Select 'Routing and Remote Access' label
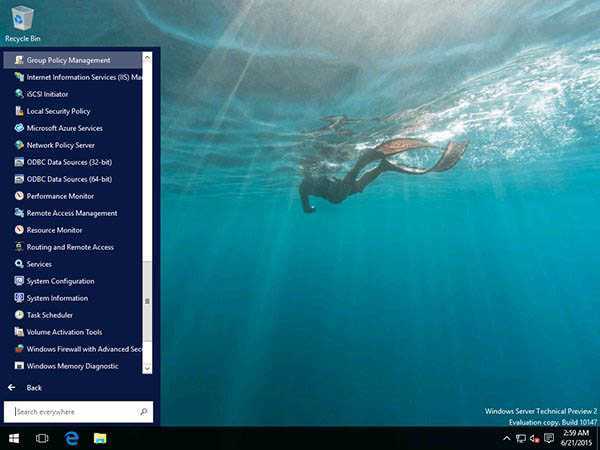Viewport: 600px width, 450px height. pyautogui.click(x=70, y=247)
